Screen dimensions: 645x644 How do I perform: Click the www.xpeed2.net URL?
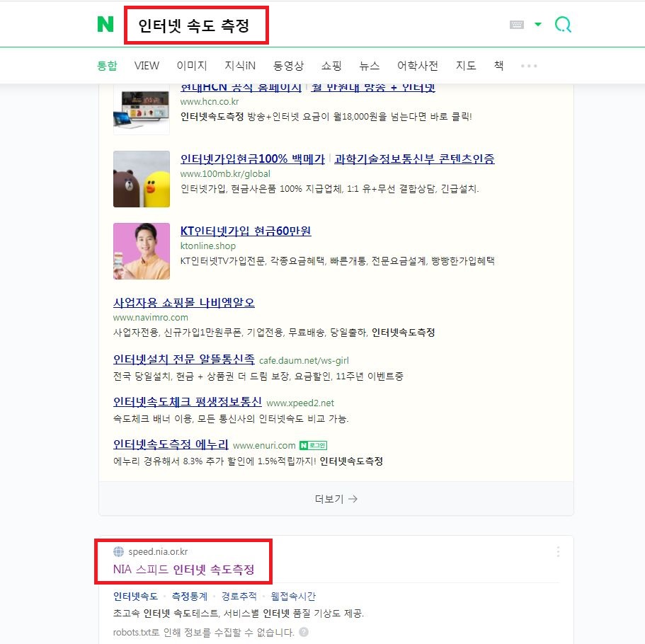[300, 403]
